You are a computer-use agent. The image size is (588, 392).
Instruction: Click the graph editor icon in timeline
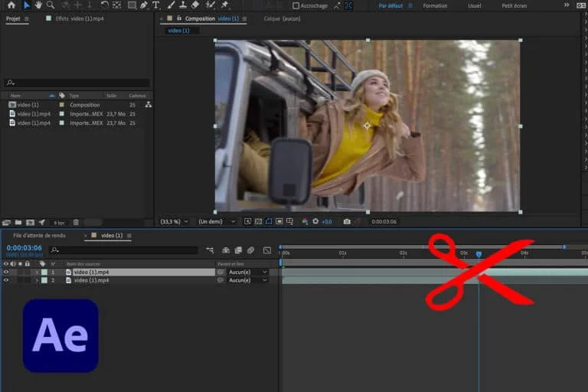click(267, 250)
